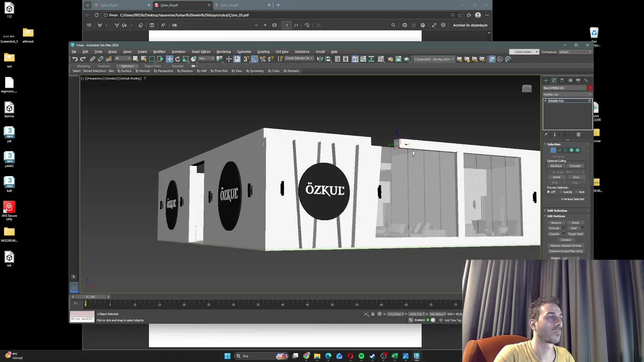Activate the Select and Rotate tool
644x362 pixels.
tap(178, 59)
